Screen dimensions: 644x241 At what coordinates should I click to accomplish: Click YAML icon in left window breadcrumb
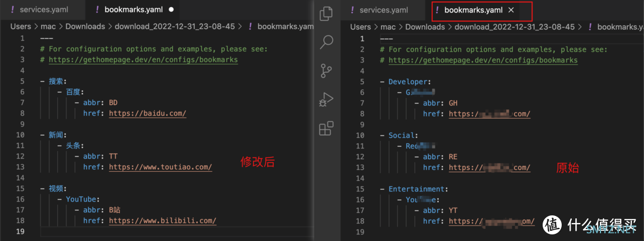point(250,26)
